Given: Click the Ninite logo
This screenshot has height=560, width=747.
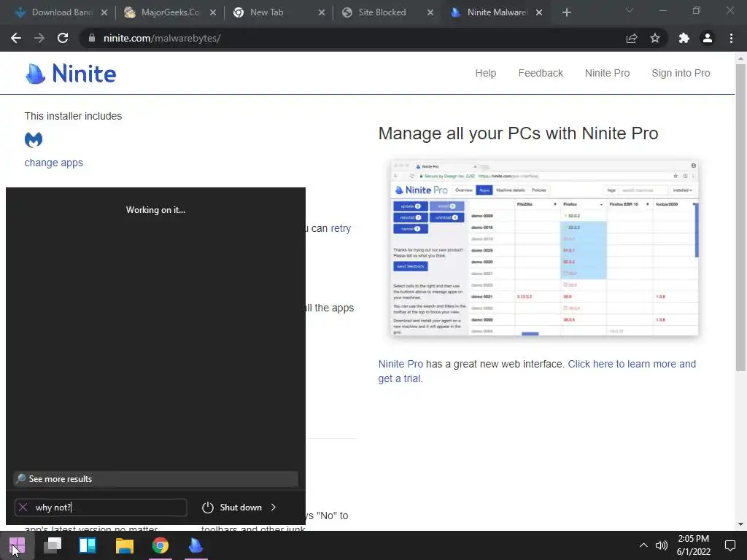Looking at the screenshot, I should tap(71, 74).
